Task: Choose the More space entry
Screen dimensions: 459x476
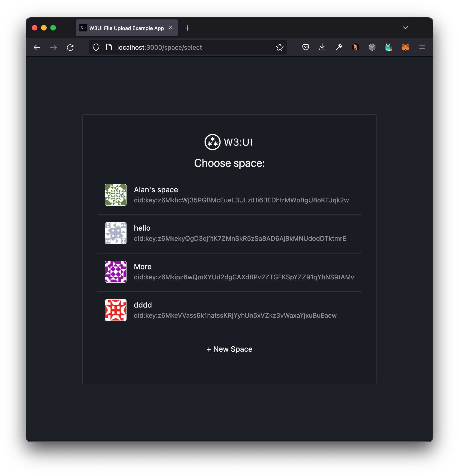Action: (x=229, y=272)
